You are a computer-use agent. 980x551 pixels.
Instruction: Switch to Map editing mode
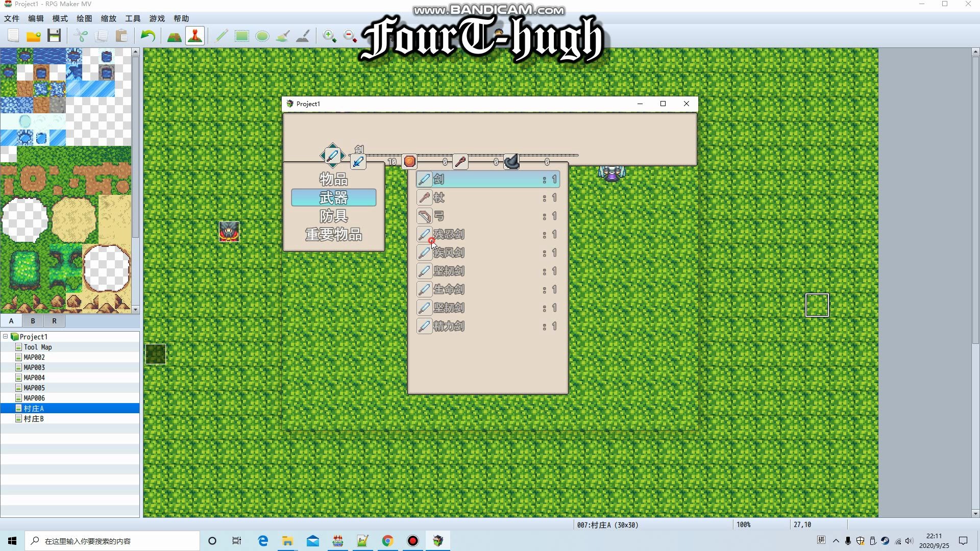click(x=174, y=36)
